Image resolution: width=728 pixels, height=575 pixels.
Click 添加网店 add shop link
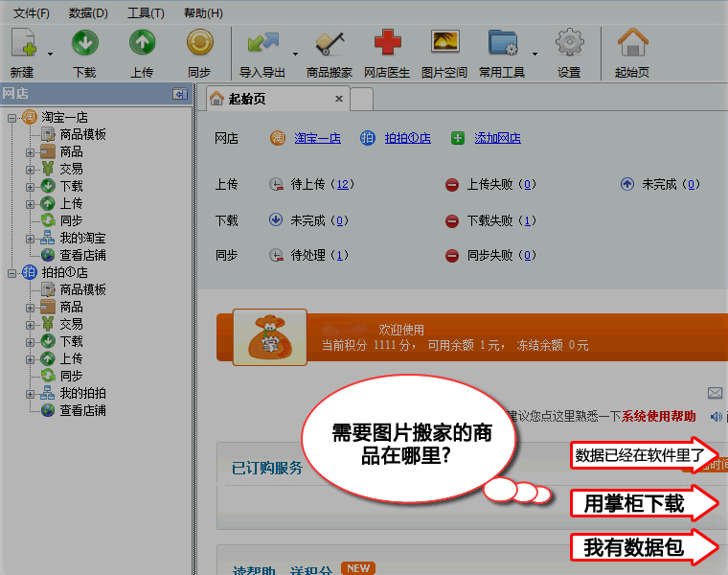click(x=497, y=138)
